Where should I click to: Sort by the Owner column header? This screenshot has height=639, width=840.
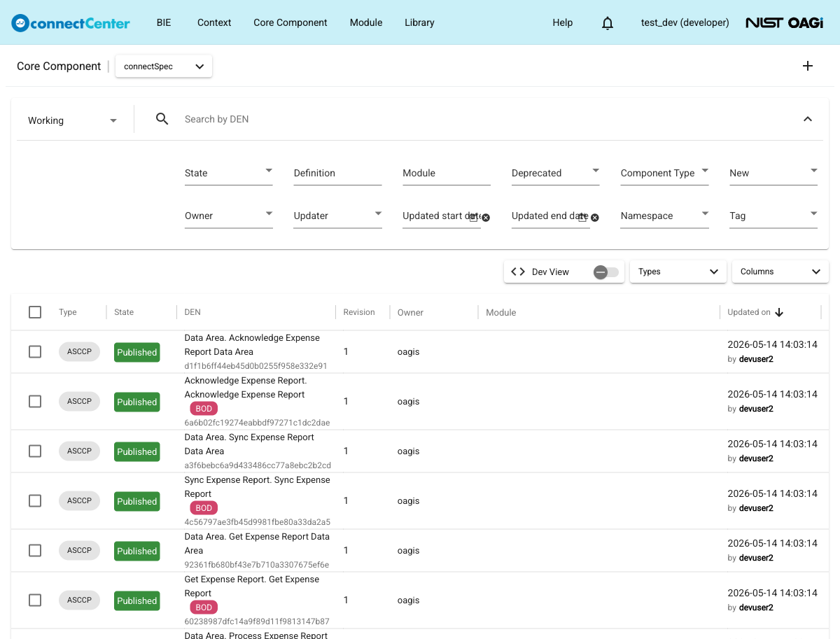point(410,312)
